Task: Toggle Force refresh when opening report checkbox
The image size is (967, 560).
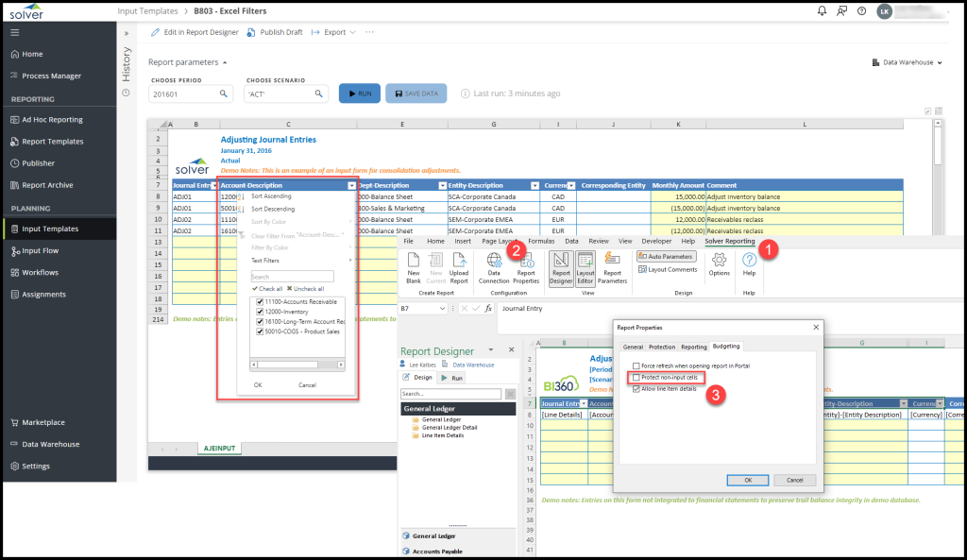Action: pyautogui.click(x=636, y=365)
